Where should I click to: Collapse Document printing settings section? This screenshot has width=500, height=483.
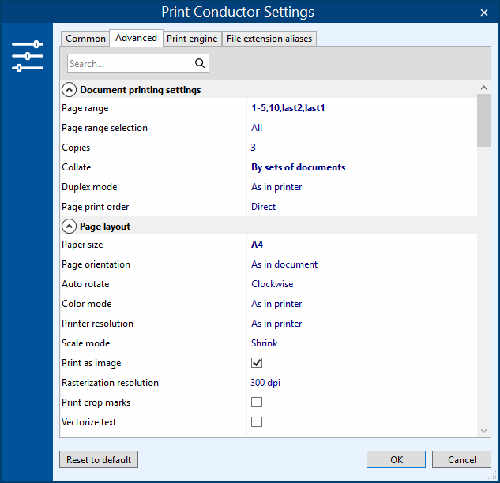click(x=69, y=90)
